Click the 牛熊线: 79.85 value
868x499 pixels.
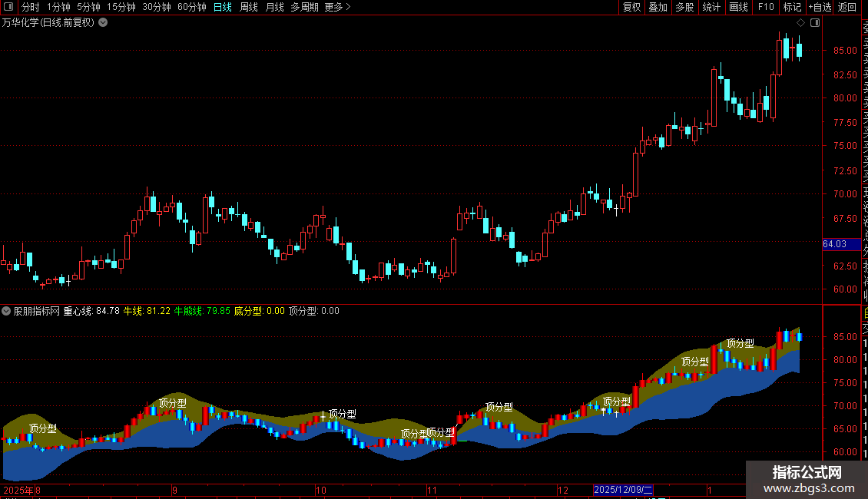pyautogui.click(x=202, y=311)
